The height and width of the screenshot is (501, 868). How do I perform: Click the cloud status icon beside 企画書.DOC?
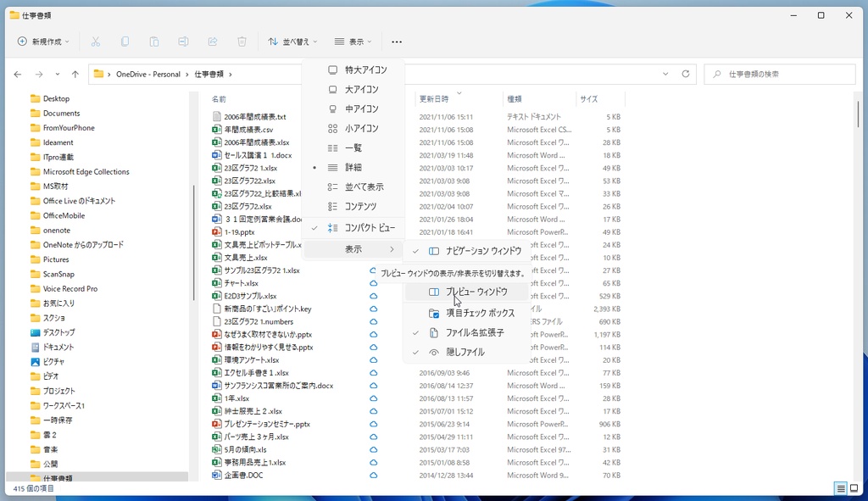point(374,476)
